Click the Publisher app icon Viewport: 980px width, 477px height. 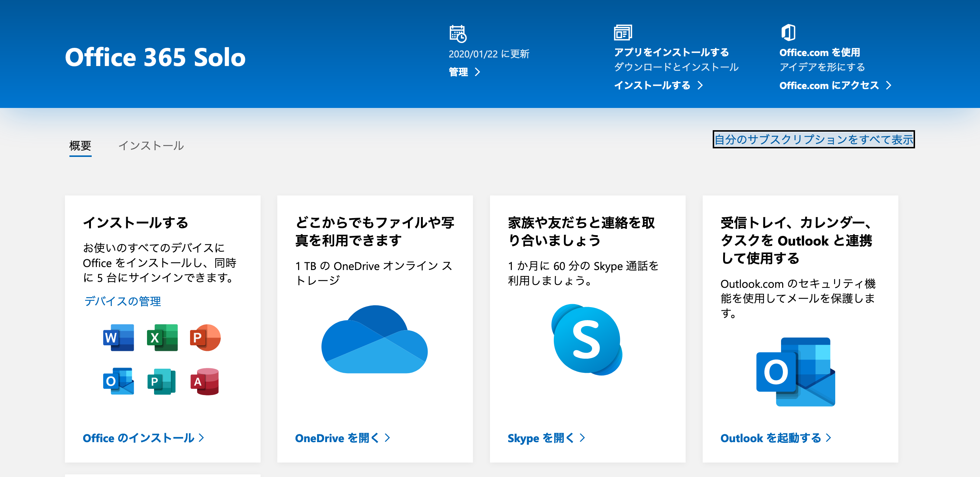tap(162, 381)
